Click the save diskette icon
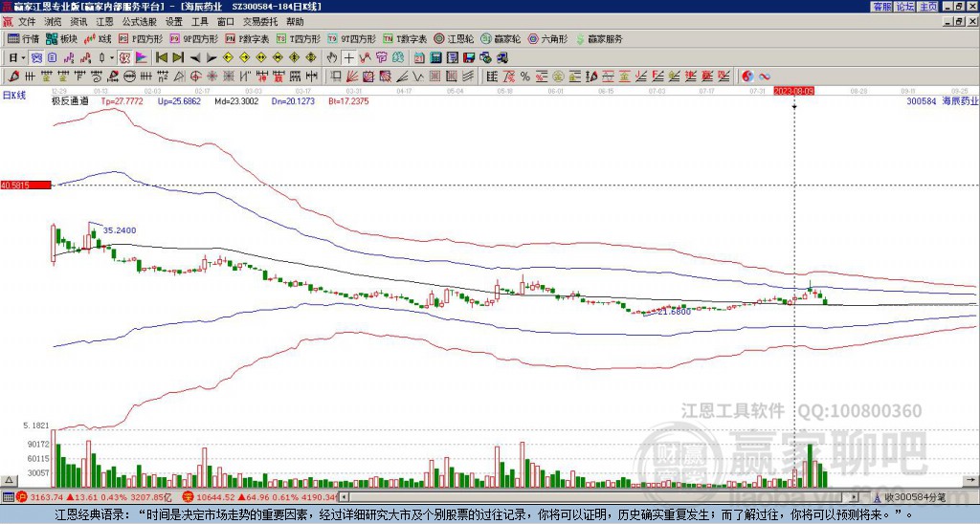Viewport: 980px width, 524px height. coord(469,58)
